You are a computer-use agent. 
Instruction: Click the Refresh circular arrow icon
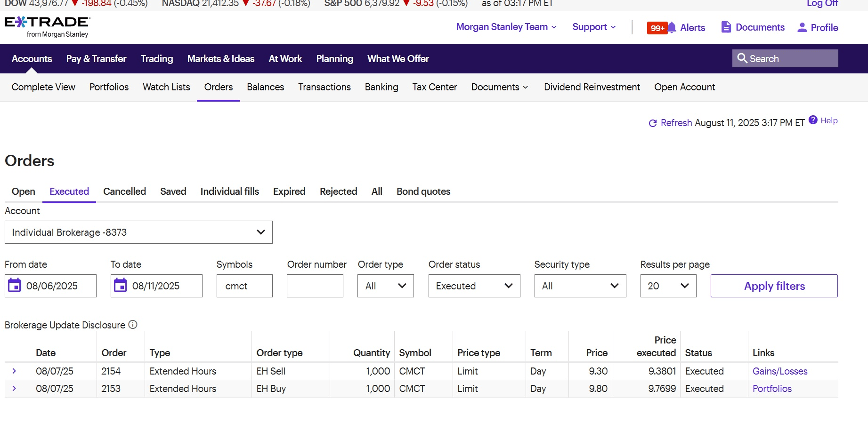[652, 123]
